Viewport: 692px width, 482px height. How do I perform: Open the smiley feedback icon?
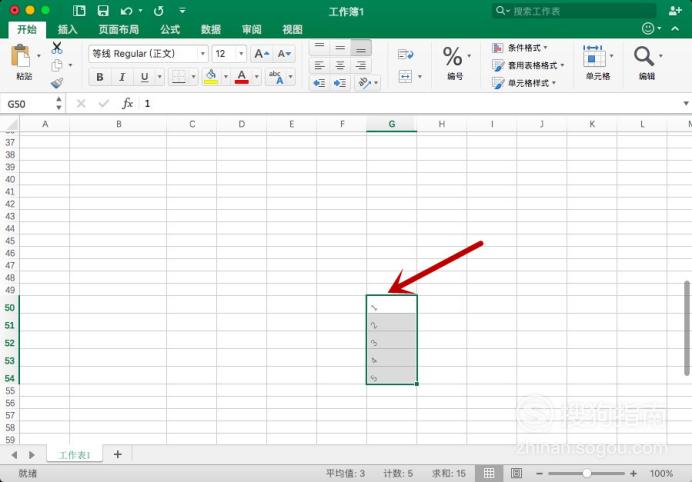click(x=648, y=29)
